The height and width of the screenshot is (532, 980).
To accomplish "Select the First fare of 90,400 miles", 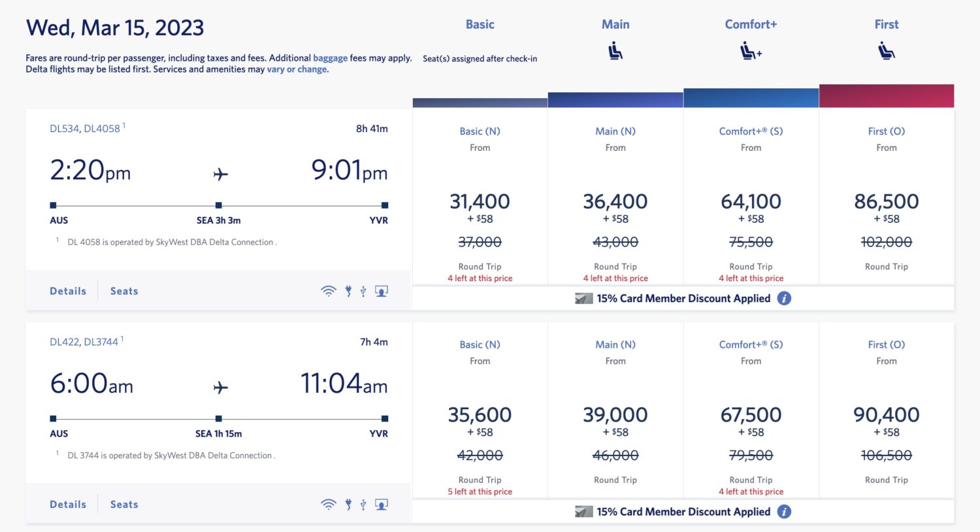I will point(886,414).
